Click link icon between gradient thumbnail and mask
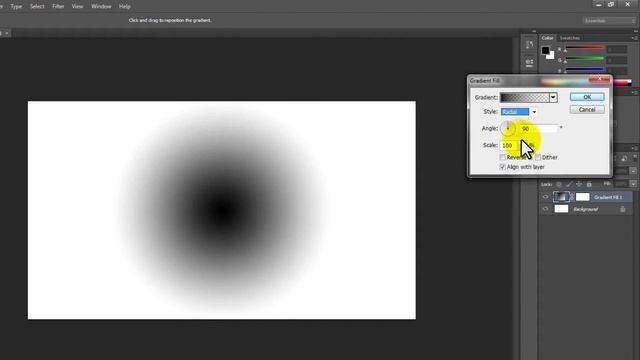Viewport: 640px width, 360px height. (572, 197)
